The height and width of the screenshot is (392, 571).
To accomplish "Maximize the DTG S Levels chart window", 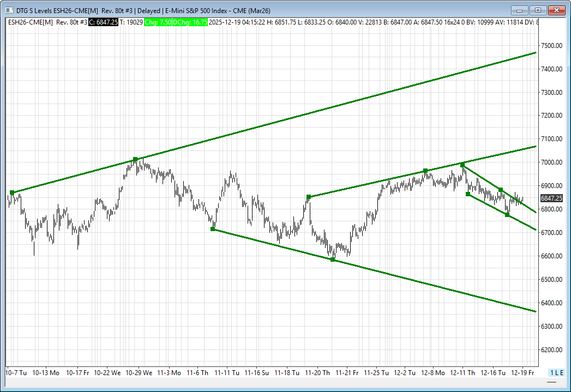I will (x=538, y=10).
